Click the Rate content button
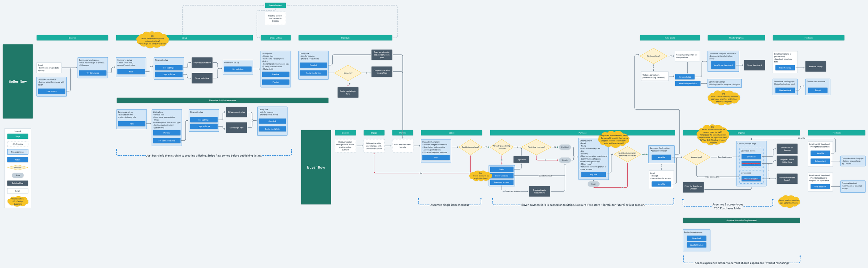Image resolution: width=868 pixels, height=268 pixels. 820,161
